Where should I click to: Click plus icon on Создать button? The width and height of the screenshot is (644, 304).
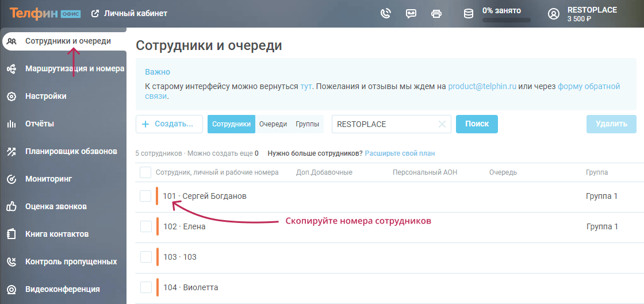tap(145, 124)
